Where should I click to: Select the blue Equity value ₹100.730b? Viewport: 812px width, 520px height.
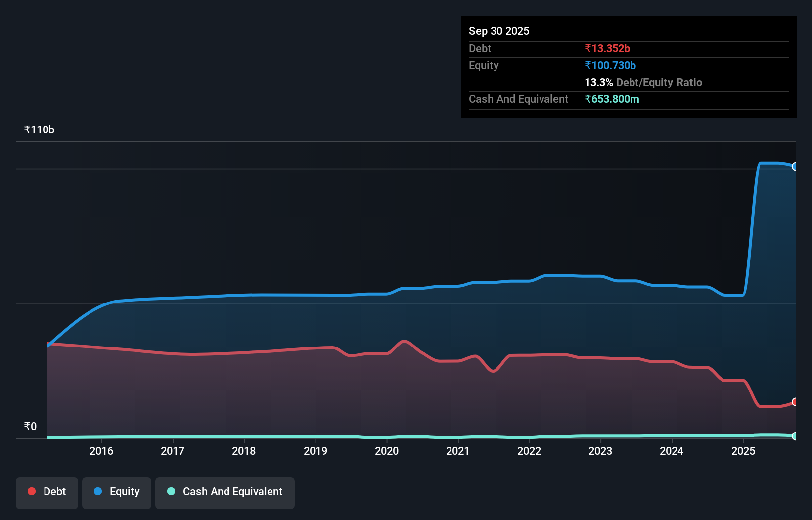610,65
